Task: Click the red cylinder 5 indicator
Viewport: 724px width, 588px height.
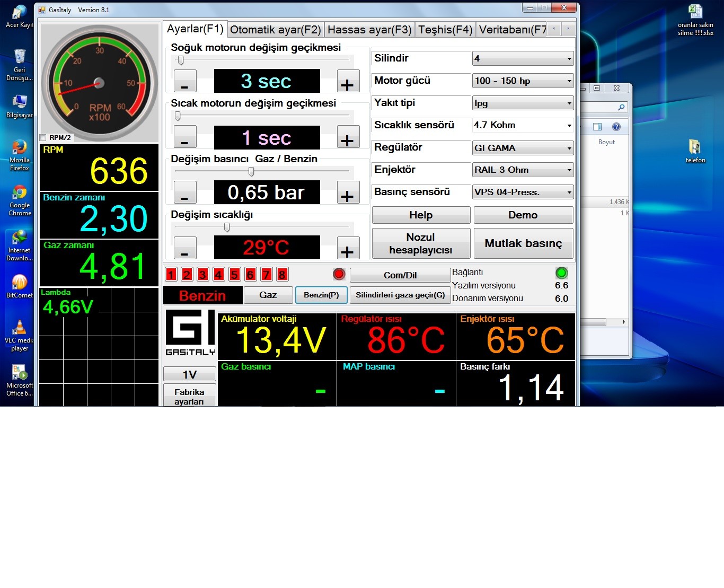Action: click(234, 274)
